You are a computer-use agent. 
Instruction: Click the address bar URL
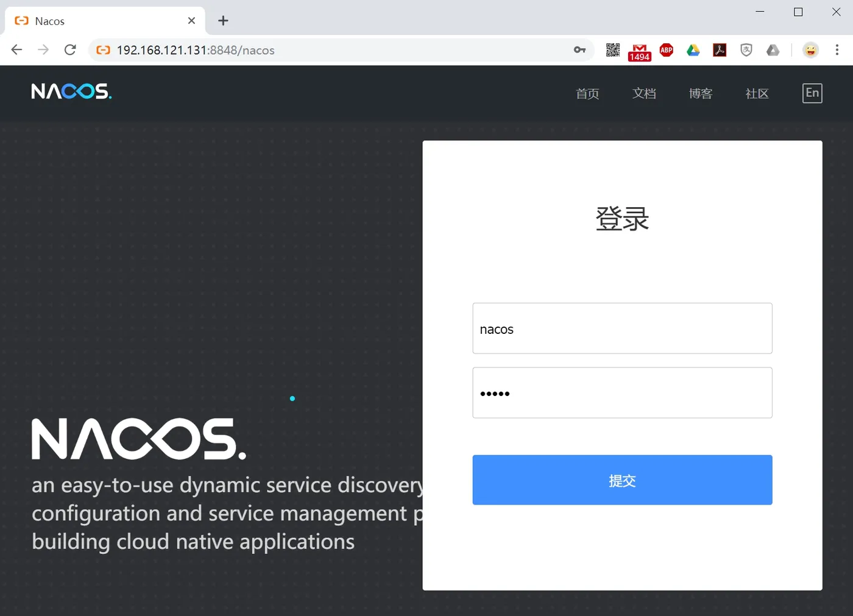[196, 50]
